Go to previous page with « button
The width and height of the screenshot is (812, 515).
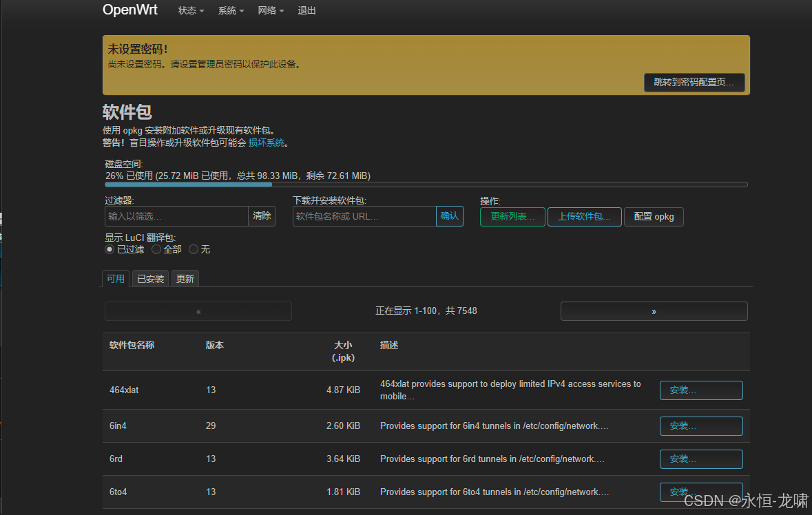(x=198, y=311)
